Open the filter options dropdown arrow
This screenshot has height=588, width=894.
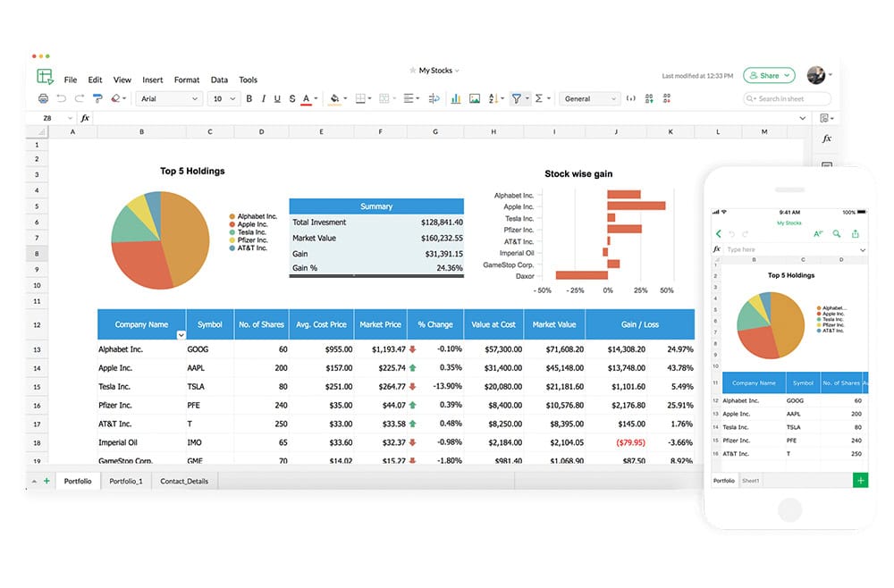tap(527, 98)
